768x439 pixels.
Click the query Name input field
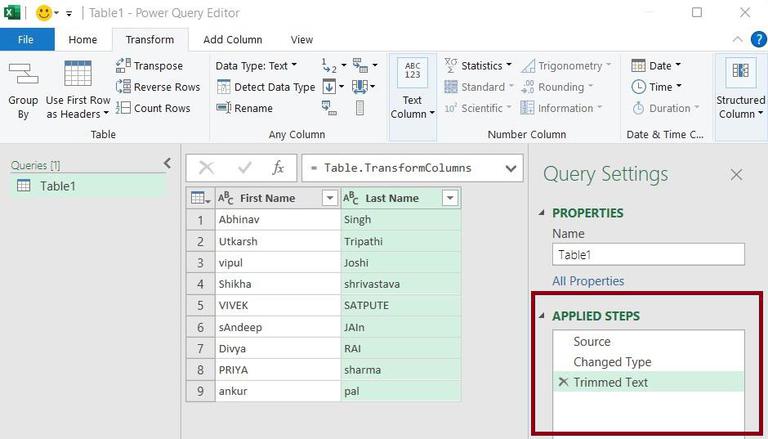click(x=648, y=255)
